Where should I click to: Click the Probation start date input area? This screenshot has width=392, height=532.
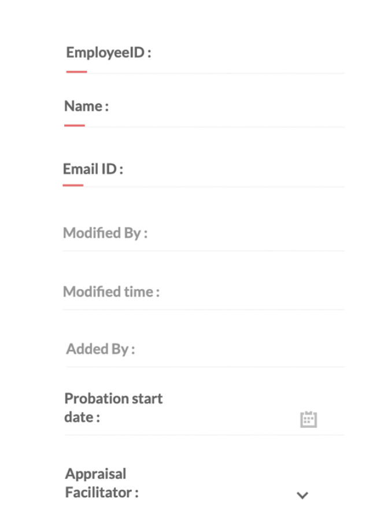(x=231, y=418)
